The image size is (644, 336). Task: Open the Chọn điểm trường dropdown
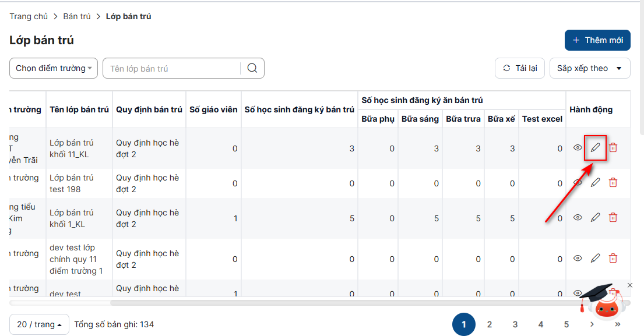54,68
